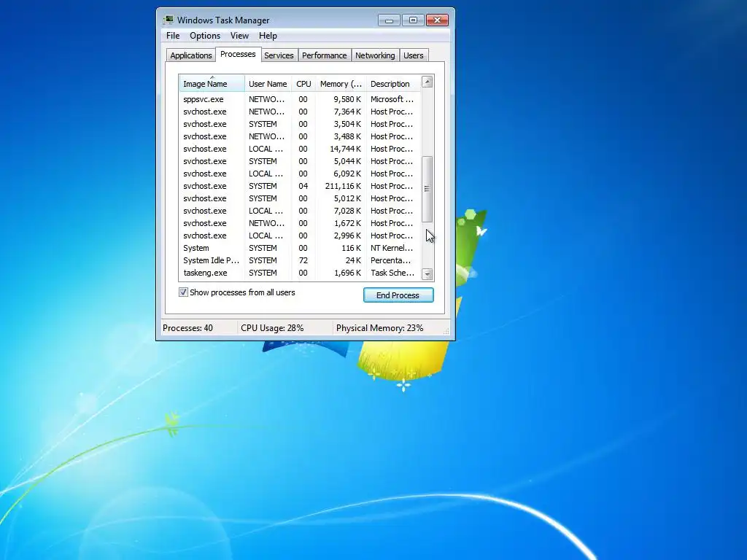Select the System Idle Process row
This screenshot has width=747, height=560.
[300, 260]
